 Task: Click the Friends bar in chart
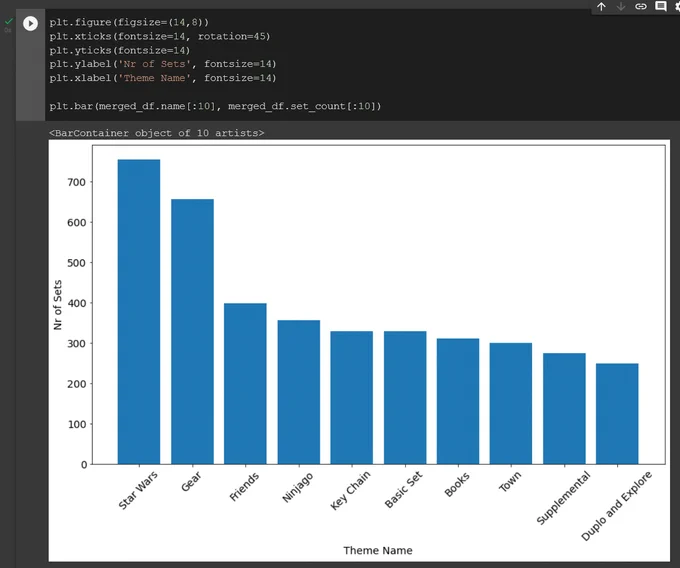tap(245, 384)
